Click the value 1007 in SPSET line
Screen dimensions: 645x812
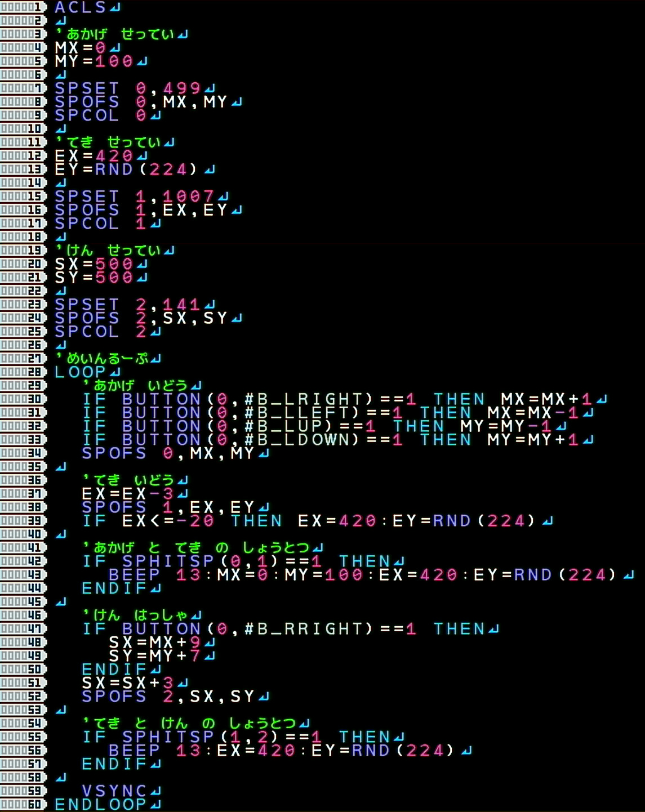coord(189,197)
